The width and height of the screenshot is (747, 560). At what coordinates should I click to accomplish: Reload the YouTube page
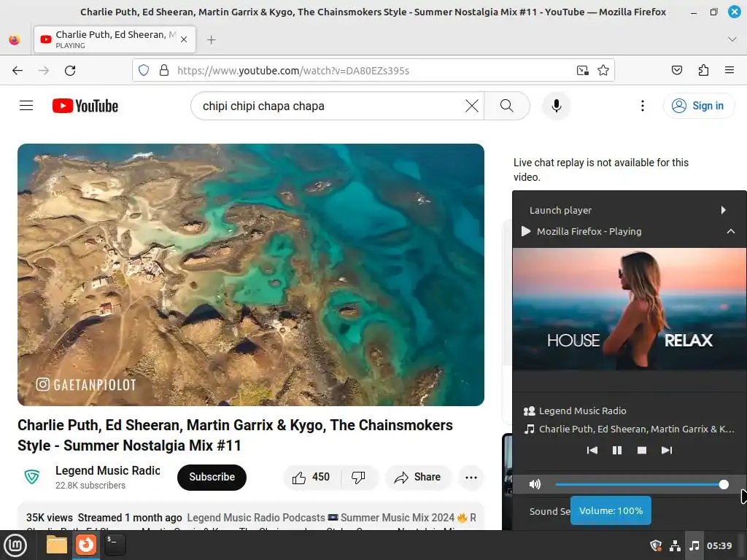(x=70, y=71)
